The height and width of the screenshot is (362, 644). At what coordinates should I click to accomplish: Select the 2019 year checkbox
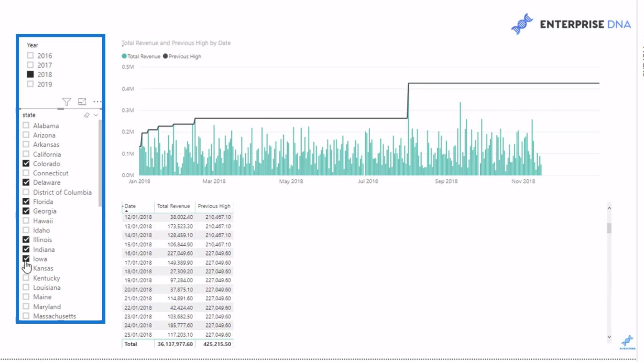(30, 84)
